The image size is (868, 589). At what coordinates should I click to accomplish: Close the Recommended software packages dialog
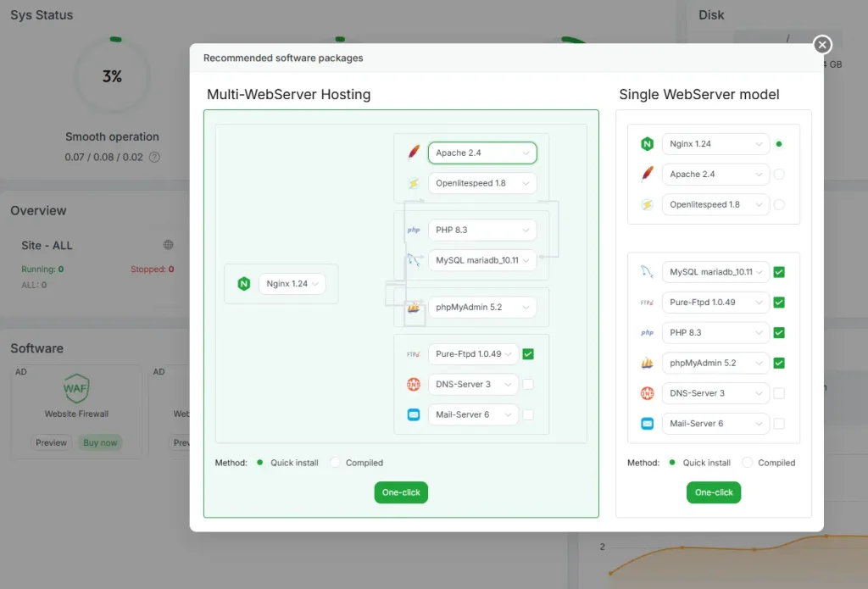point(822,45)
